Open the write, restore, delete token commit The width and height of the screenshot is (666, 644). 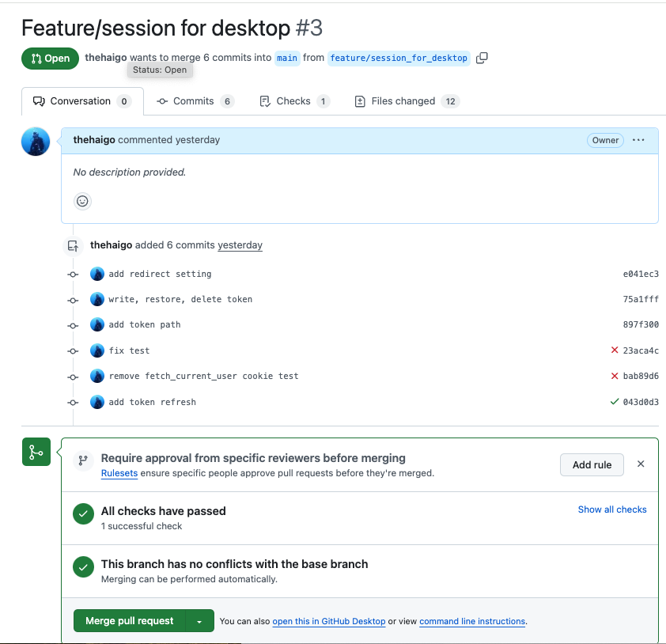point(180,300)
